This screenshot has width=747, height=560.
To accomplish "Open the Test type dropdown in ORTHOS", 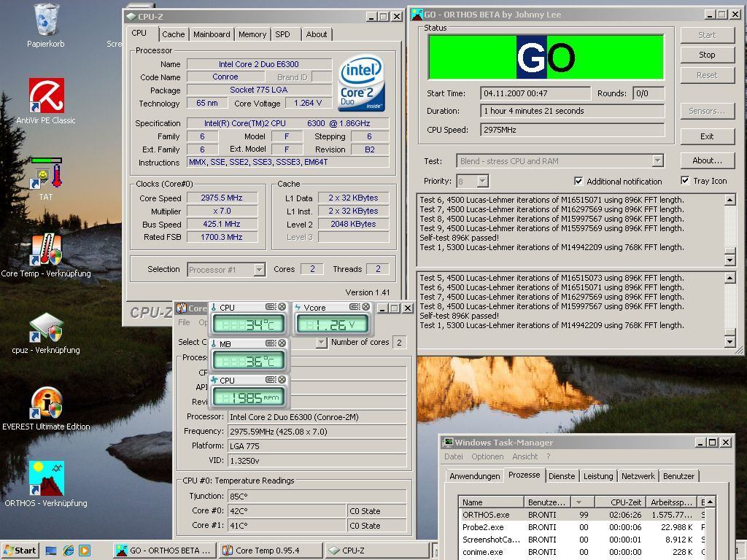I will (x=658, y=161).
